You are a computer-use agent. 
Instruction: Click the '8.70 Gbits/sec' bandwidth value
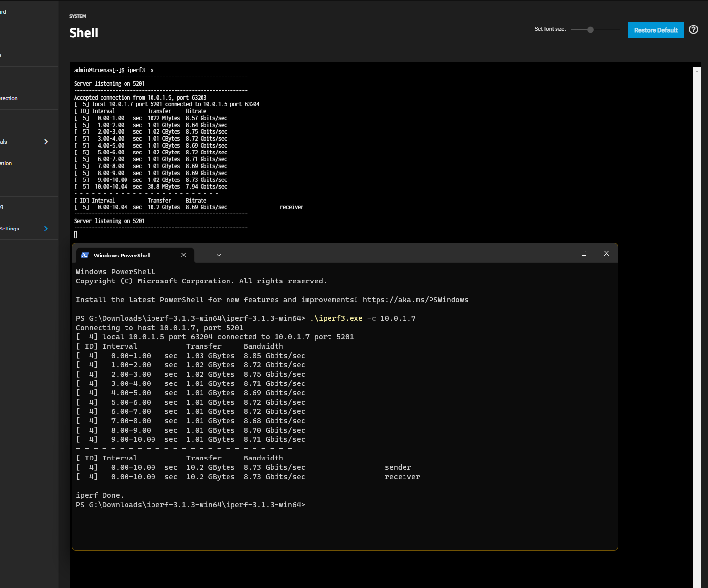pos(275,430)
